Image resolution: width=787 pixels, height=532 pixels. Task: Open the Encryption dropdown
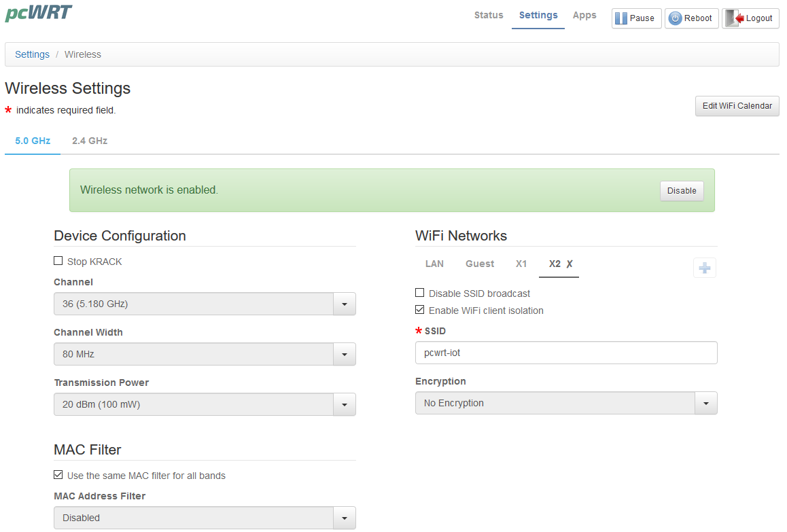[x=566, y=403]
